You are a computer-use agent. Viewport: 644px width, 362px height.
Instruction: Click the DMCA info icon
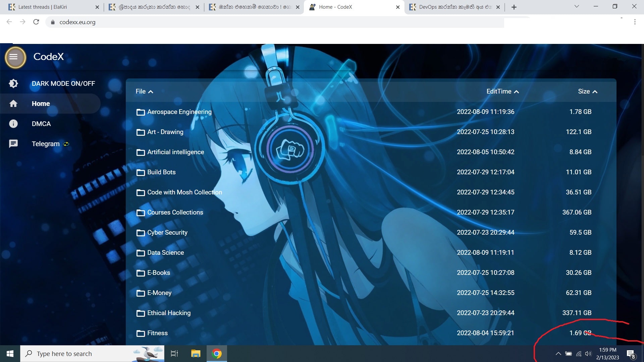pos(13,124)
